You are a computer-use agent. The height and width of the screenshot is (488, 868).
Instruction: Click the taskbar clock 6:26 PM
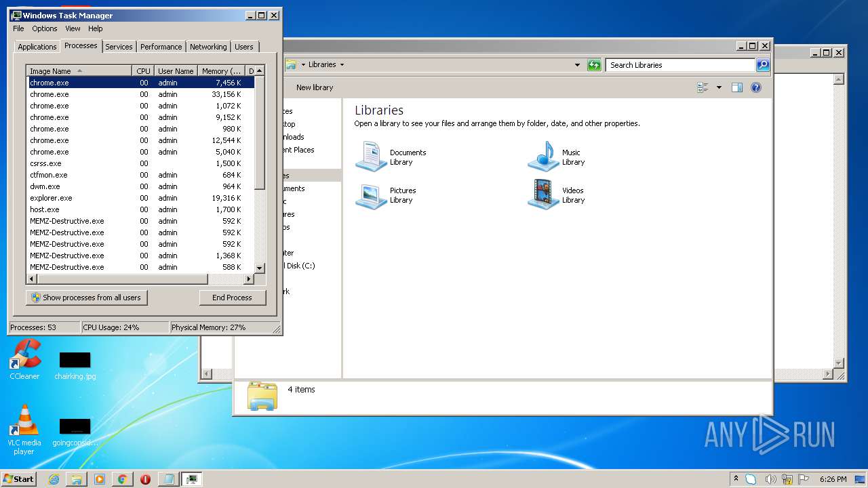pos(833,479)
